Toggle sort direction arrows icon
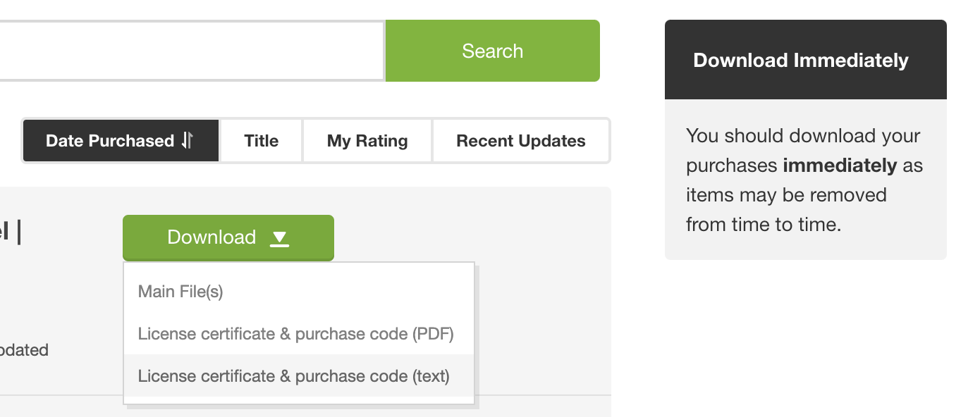This screenshot has height=417, width=980. tap(187, 141)
